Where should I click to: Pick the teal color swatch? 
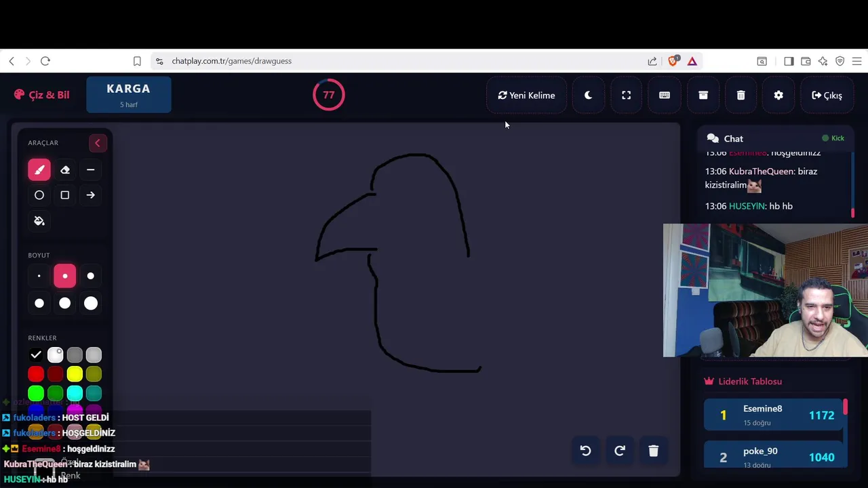94,393
